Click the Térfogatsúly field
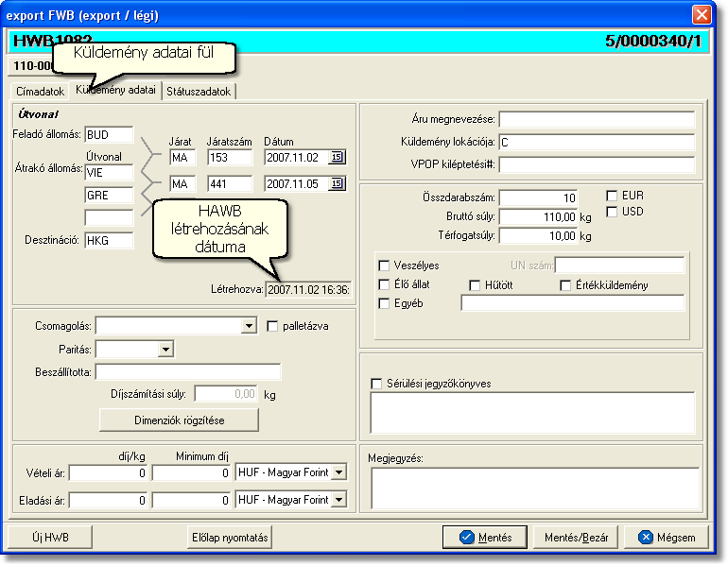Screen dimensions: 728x566 pos(538,235)
